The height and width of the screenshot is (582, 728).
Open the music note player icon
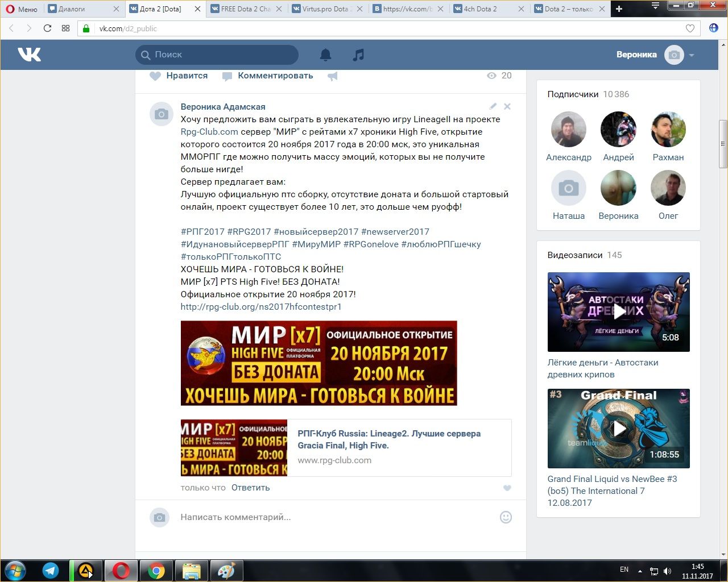(x=358, y=55)
